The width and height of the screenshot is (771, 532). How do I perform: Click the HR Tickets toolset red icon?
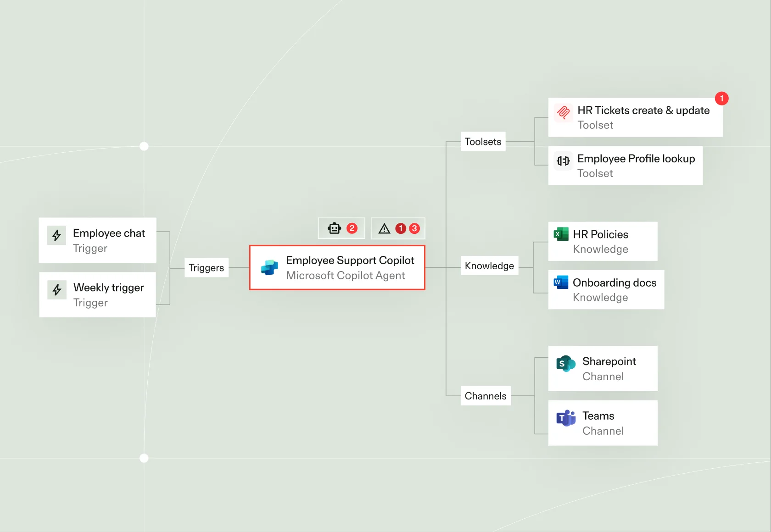coord(563,112)
